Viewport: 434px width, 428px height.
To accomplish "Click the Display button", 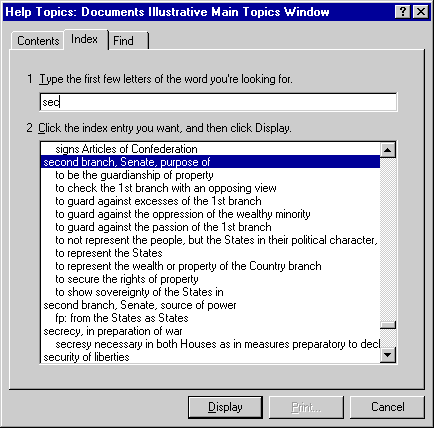I will [x=225, y=407].
